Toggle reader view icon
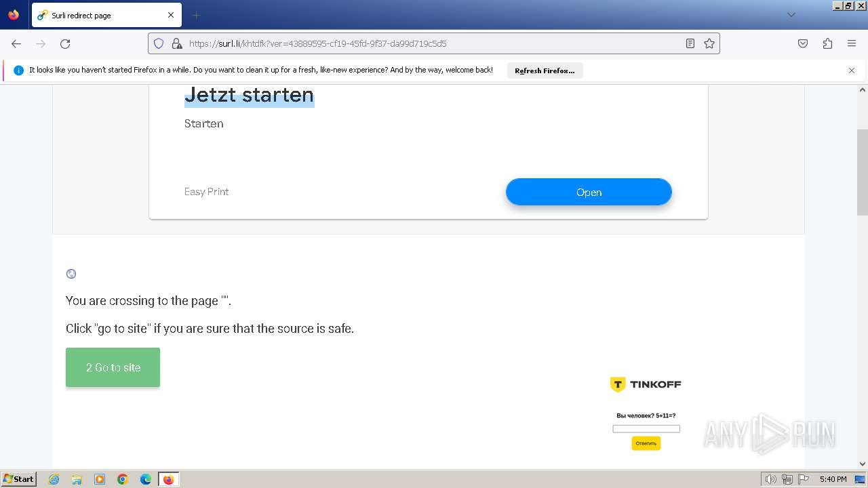This screenshot has width=868, height=488. click(x=690, y=43)
